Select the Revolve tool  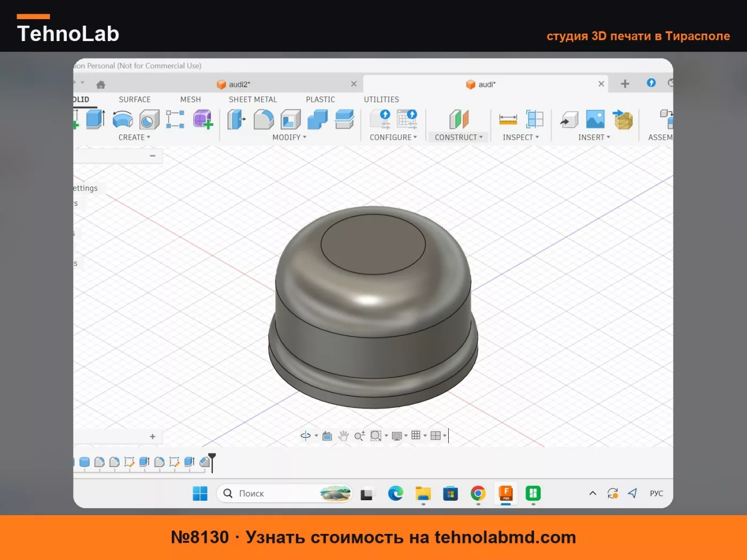123,119
